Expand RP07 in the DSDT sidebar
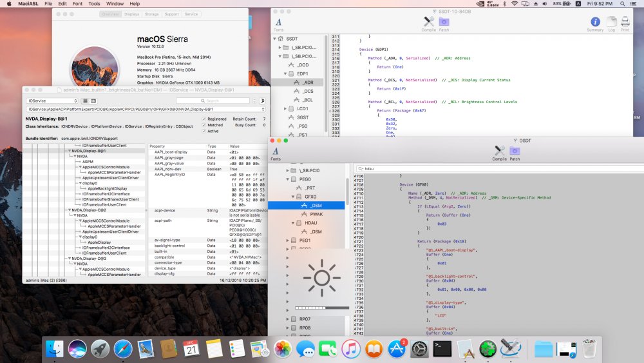Screen dimensions: 644x363 [x=287, y=319]
